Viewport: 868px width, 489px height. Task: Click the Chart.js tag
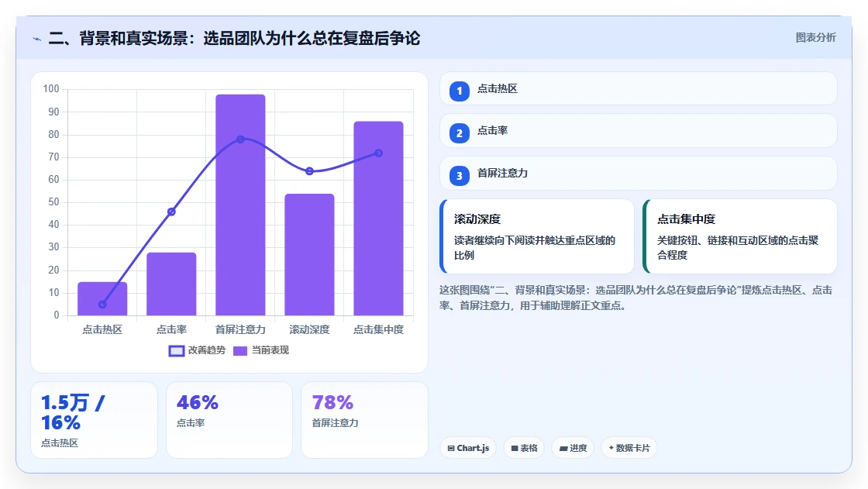click(468, 448)
